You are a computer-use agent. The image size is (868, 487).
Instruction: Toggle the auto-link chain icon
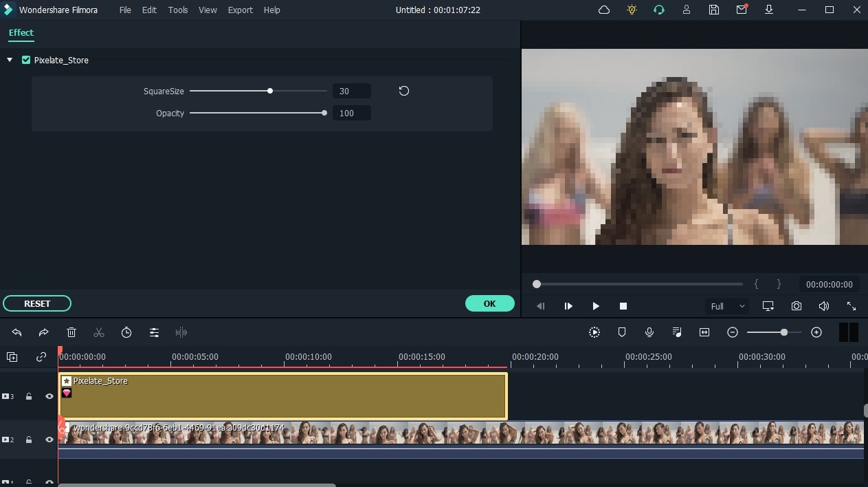(x=41, y=356)
